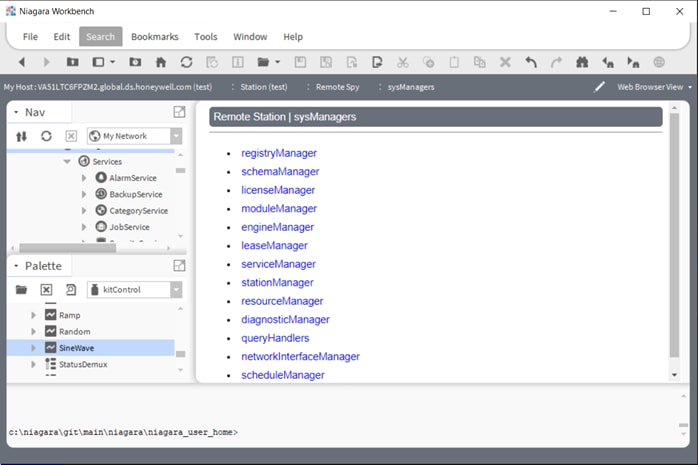Screen dimensions: 698x465
Task: Open the networkInterfaceManager link
Action: [x=300, y=357]
